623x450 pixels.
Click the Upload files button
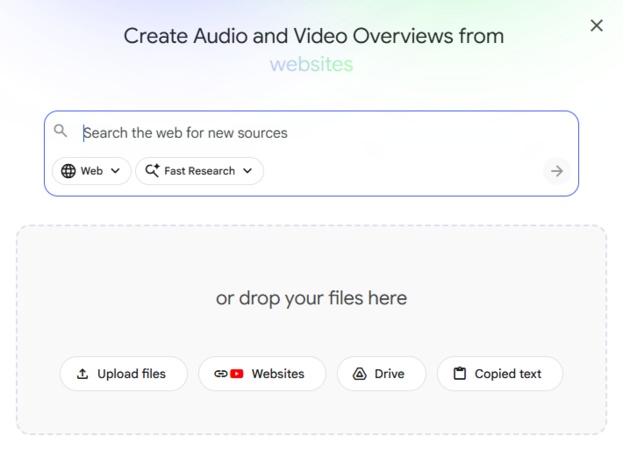[124, 374]
